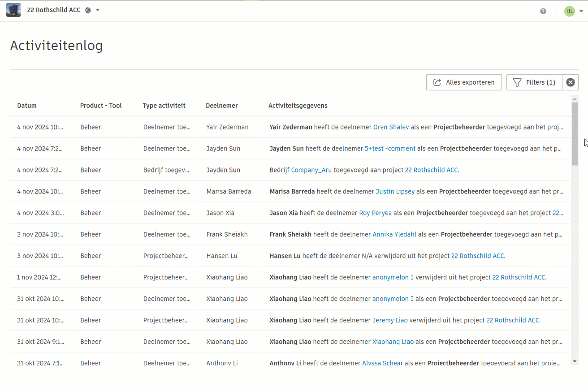The width and height of the screenshot is (588, 390).
Task: Open the help question mark icon
Action: point(543,11)
